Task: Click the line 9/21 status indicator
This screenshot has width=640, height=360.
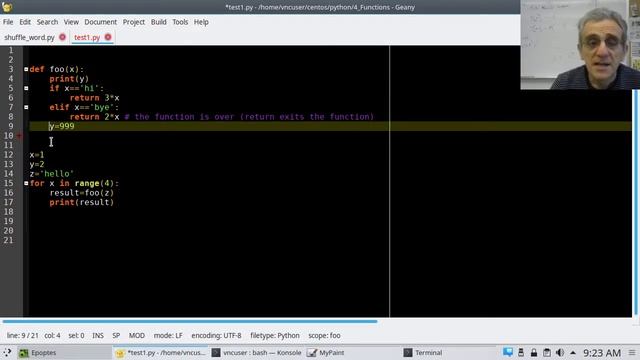Action: tap(22, 336)
